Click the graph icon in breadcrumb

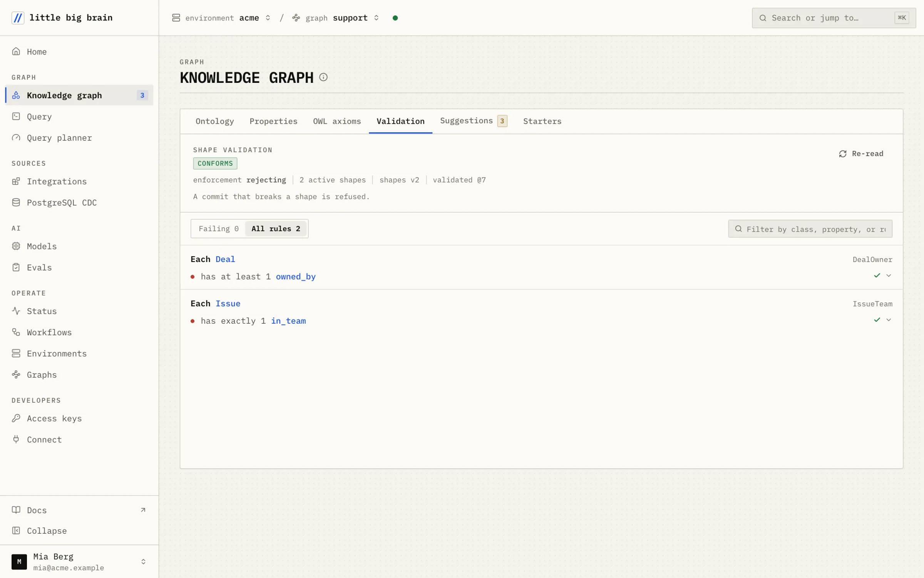tap(296, 18)
